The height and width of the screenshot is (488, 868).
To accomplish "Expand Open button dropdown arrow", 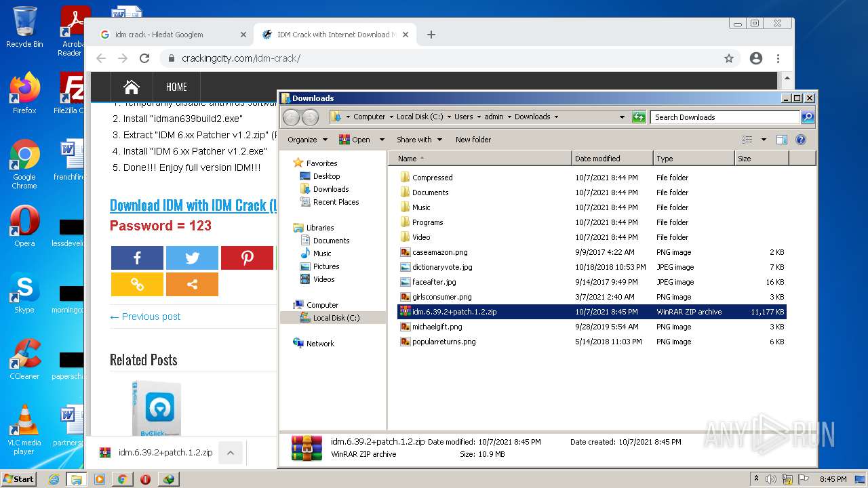I will click(382, 140).
